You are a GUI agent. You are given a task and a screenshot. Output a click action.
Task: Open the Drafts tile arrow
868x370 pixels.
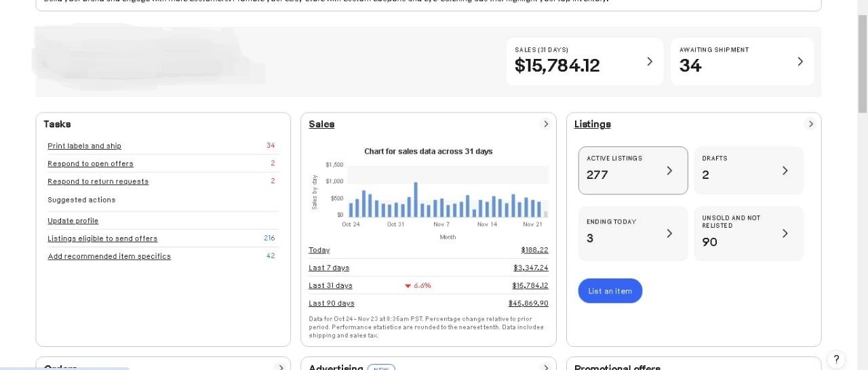785,171
